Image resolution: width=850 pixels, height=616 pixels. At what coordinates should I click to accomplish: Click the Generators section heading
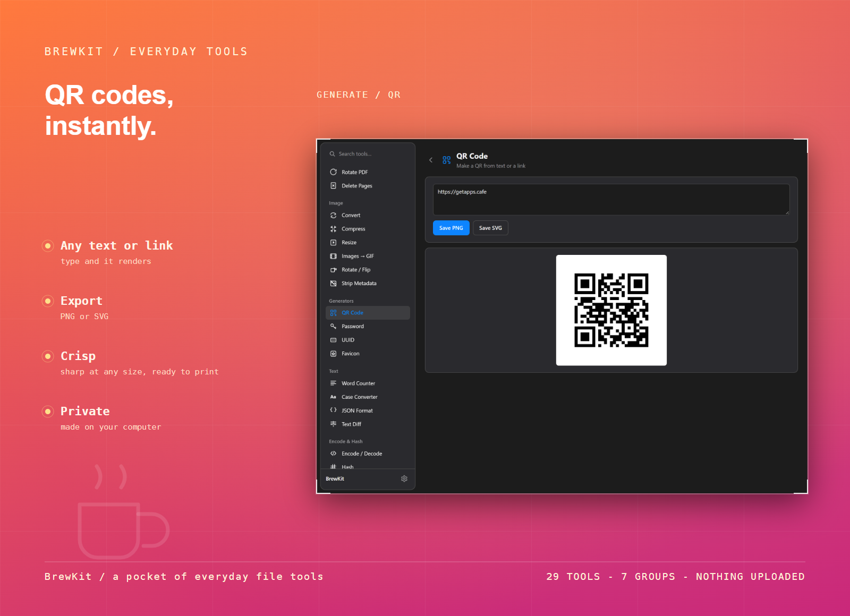click(x=341, y=301)
